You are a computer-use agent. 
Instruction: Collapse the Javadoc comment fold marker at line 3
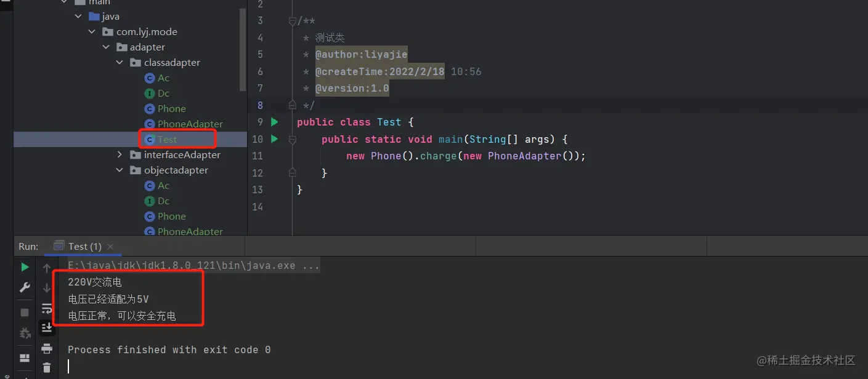293,22
